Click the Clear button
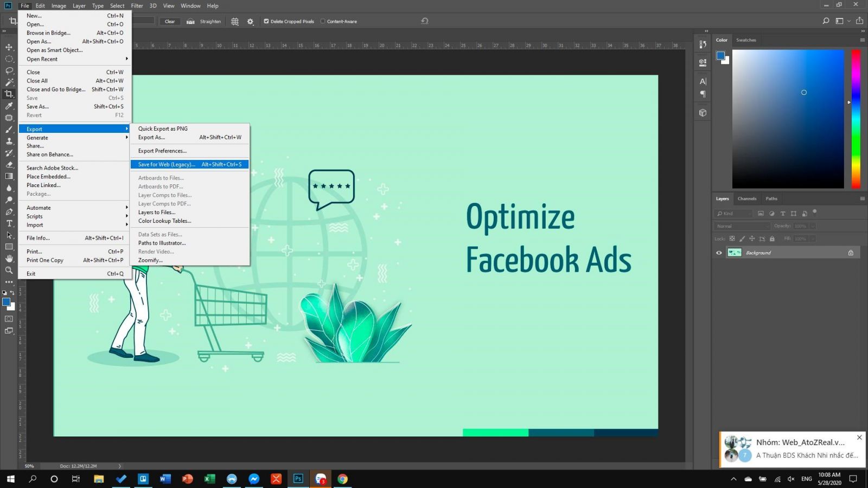Screen dimensions: 868x488 170,22
